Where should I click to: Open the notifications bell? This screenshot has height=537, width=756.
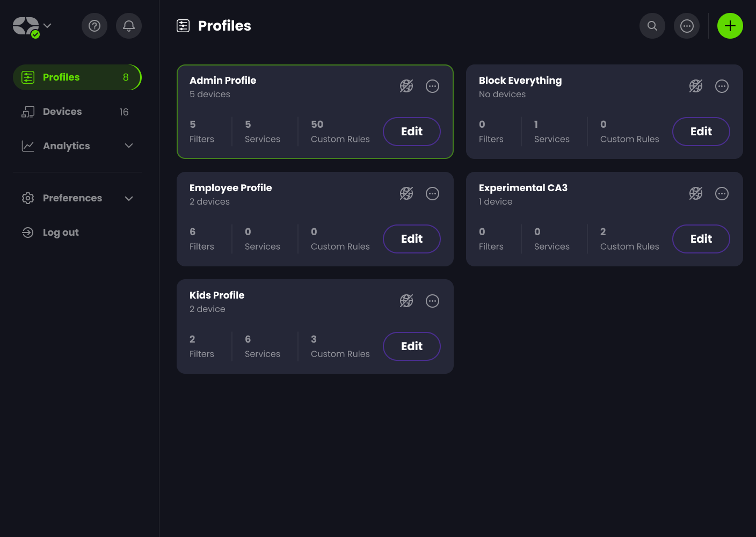[x=129, y=26]
